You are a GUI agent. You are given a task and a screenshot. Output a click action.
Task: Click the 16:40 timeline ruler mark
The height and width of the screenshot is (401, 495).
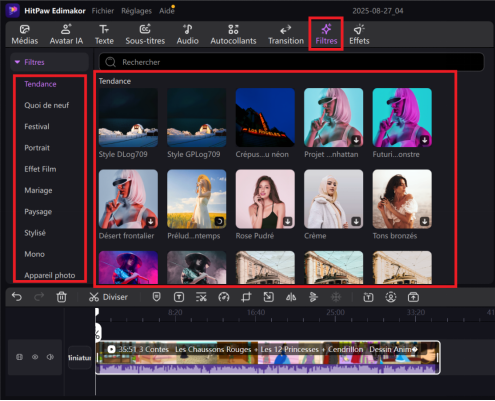click(x=256, y=313)
